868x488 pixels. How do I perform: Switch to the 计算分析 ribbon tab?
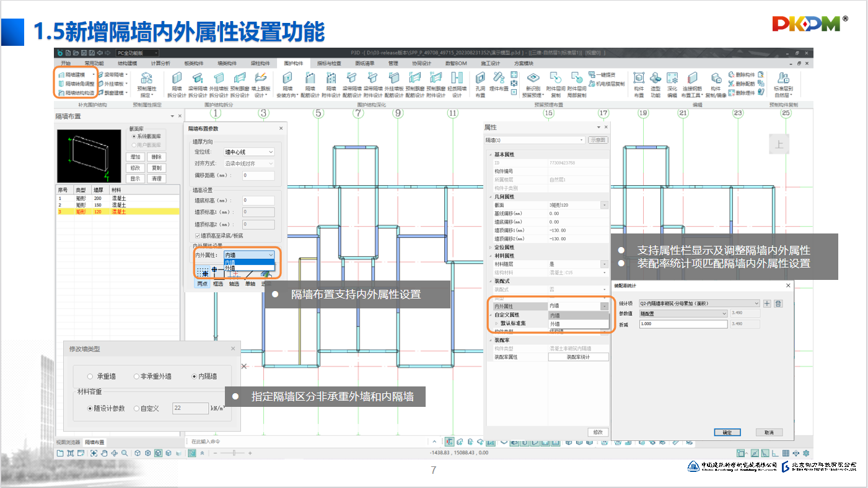coord(161,63)
